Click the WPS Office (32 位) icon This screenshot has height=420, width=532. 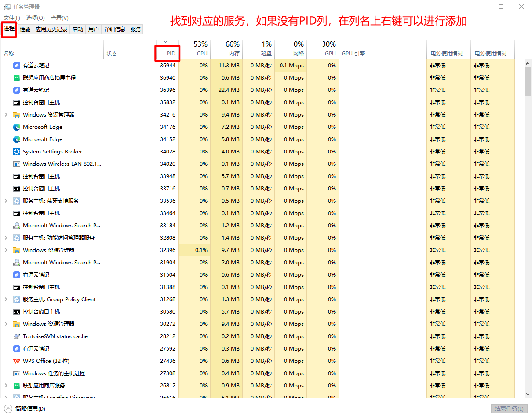[17, 361]
